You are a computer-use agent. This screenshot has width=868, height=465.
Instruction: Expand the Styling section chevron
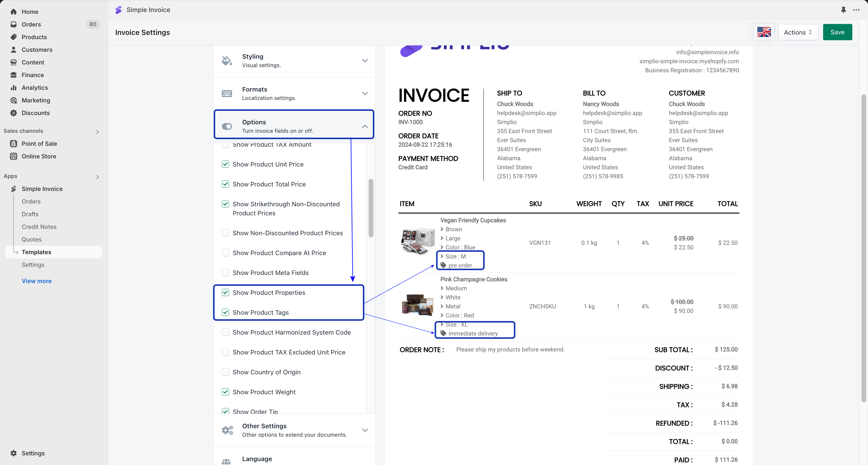click(x=365, y=61)
